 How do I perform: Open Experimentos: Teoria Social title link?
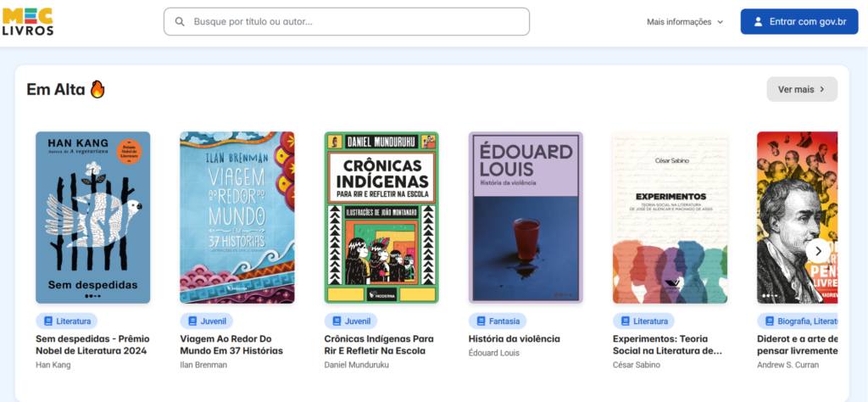pos(667,344)
